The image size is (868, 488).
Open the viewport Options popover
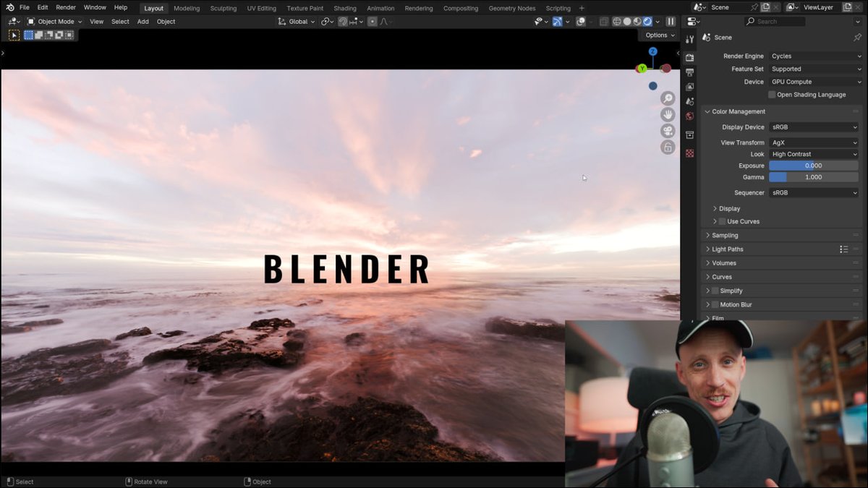[x=659, y=35]
